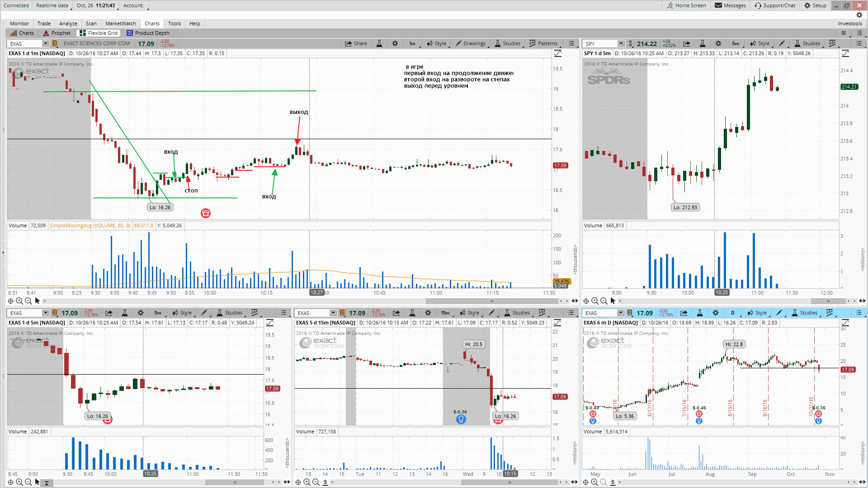Select the Charts sub-tab
Screen dimensions: 868x488
click(22, 33)
